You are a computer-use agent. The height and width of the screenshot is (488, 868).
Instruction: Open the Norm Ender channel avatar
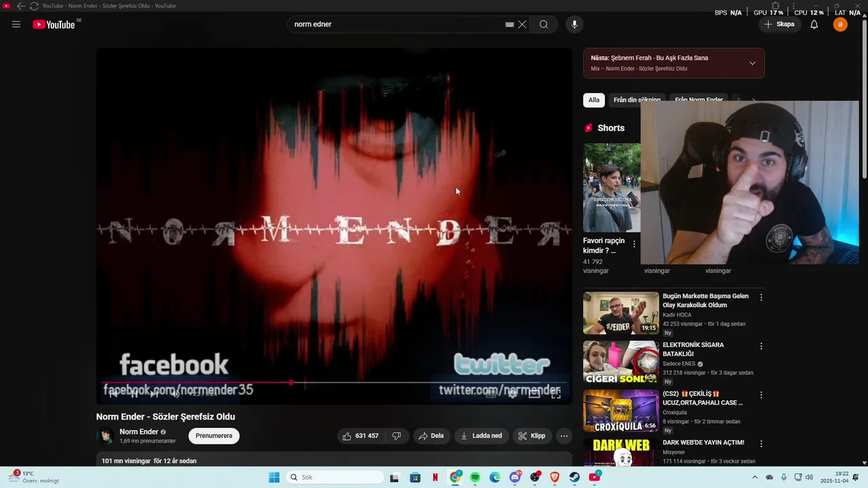tap(105, 436)
